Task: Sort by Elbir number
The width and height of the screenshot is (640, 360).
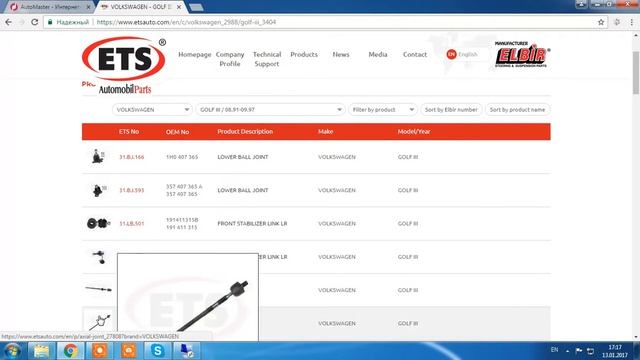Action: 451,109
